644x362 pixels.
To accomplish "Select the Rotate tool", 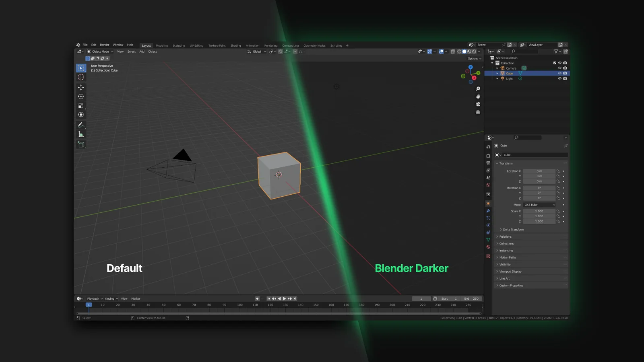I will (x=81, y=96).
